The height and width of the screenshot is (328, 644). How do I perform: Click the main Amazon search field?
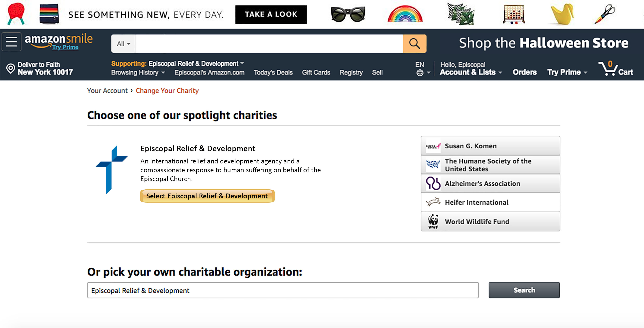click(269, 44)
